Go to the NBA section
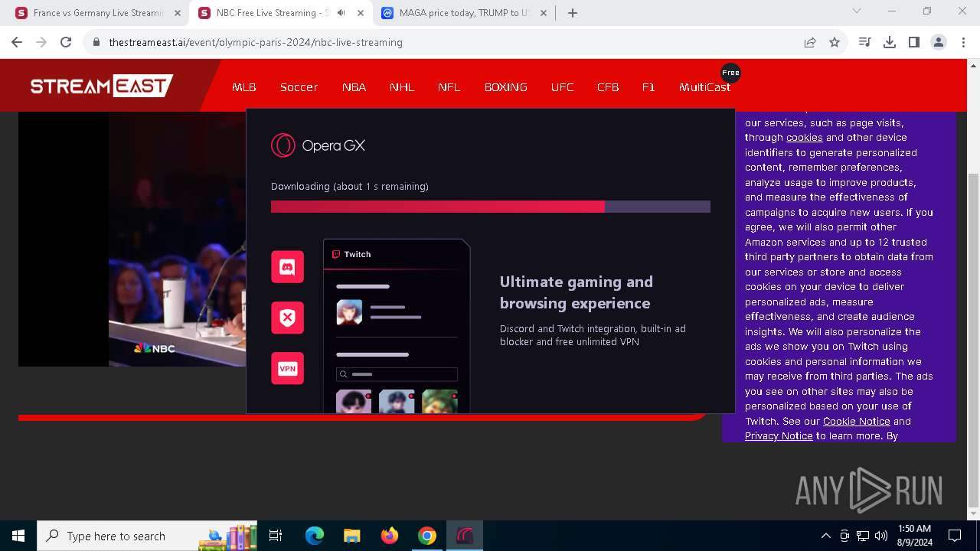Screen dimensions: 980x551 [x=354, y=87]
